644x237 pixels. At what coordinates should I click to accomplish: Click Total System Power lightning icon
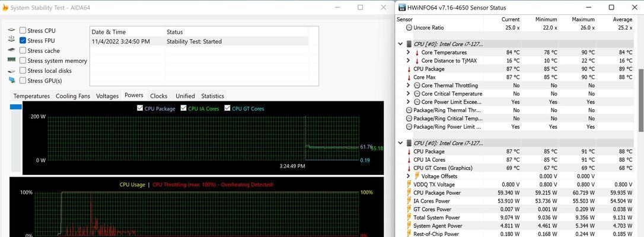tap(409, 217)
